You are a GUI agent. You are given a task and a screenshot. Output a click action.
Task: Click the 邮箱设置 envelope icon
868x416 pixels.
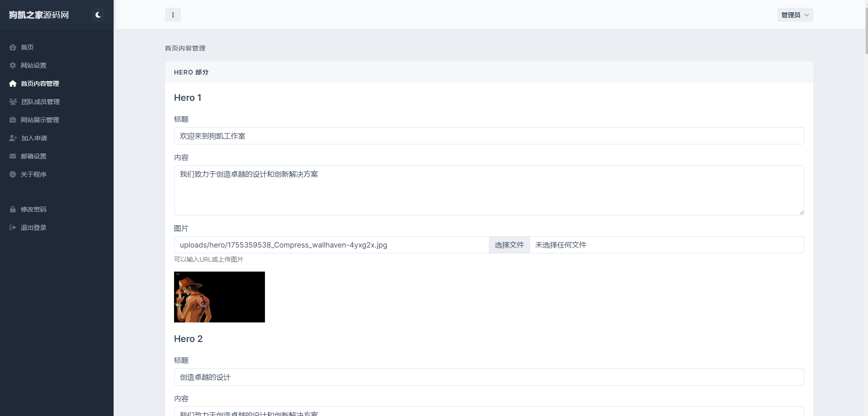(13, 156)
